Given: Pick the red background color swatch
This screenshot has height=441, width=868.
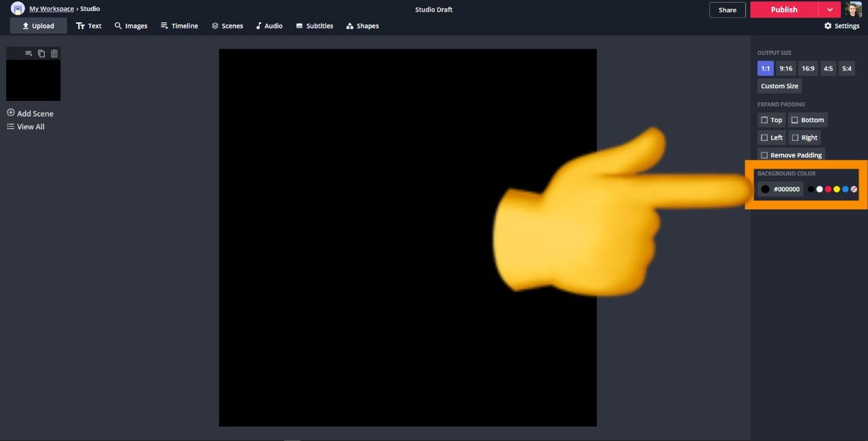Looking at the screenshot, I should [828, 189].
